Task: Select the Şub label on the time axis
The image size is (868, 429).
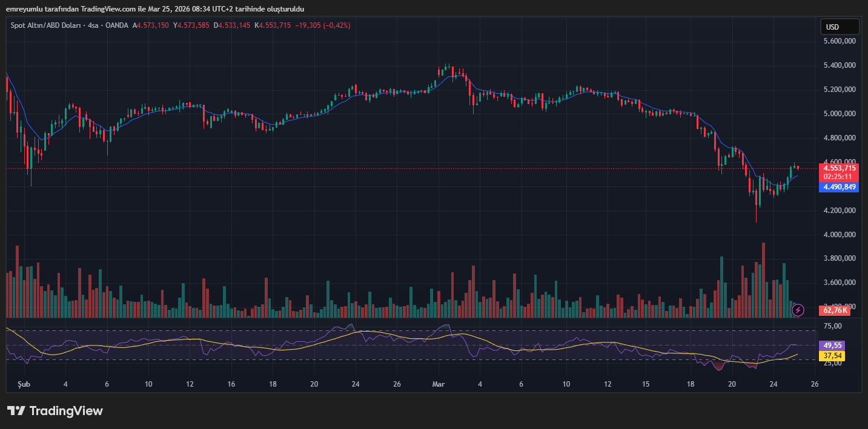Action: click(x=24, y=384)
